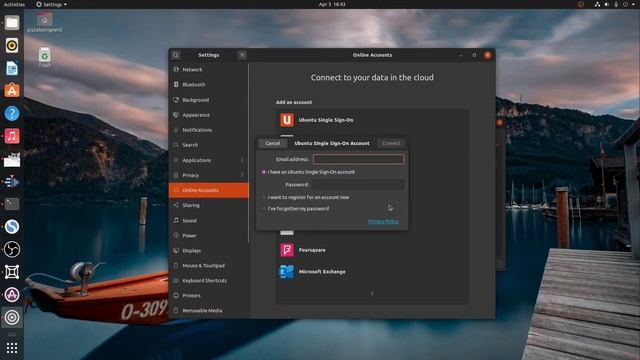Expand the Applications submenu chevron
Screen dimensions: 640x360
(242, 160)
